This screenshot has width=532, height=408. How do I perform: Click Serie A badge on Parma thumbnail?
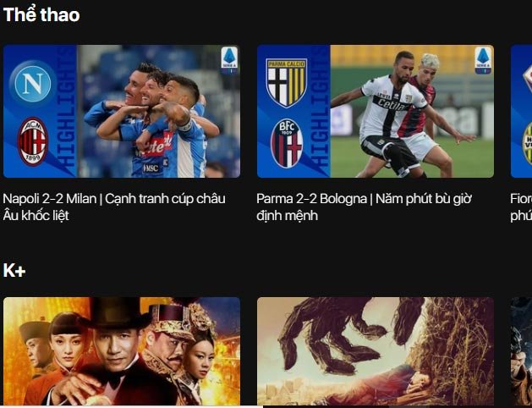(x=483, y=60)
